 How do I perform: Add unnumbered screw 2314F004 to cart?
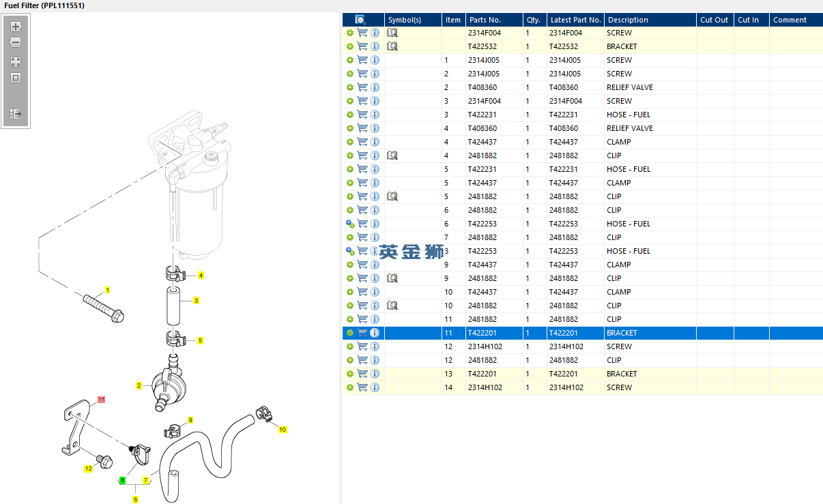362,33
